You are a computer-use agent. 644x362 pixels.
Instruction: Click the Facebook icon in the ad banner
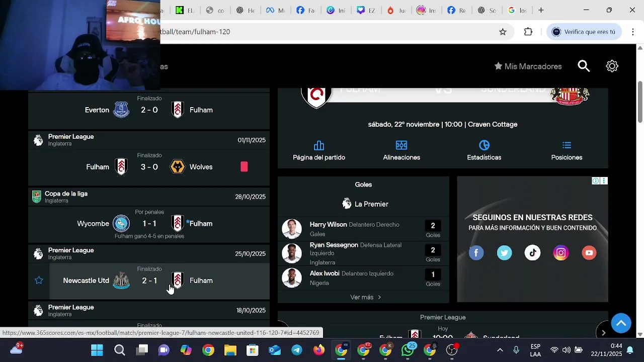click(x=476, y=253)
